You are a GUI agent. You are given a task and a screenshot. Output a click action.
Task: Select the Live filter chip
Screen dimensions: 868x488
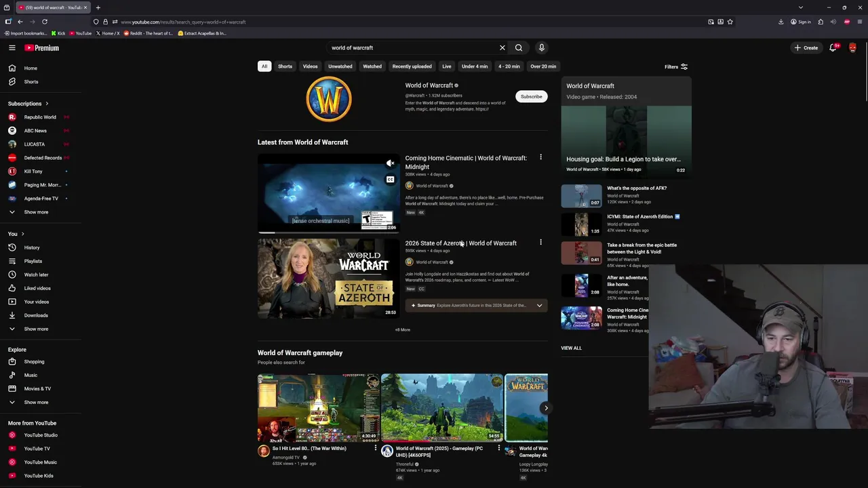click(447, 66)
